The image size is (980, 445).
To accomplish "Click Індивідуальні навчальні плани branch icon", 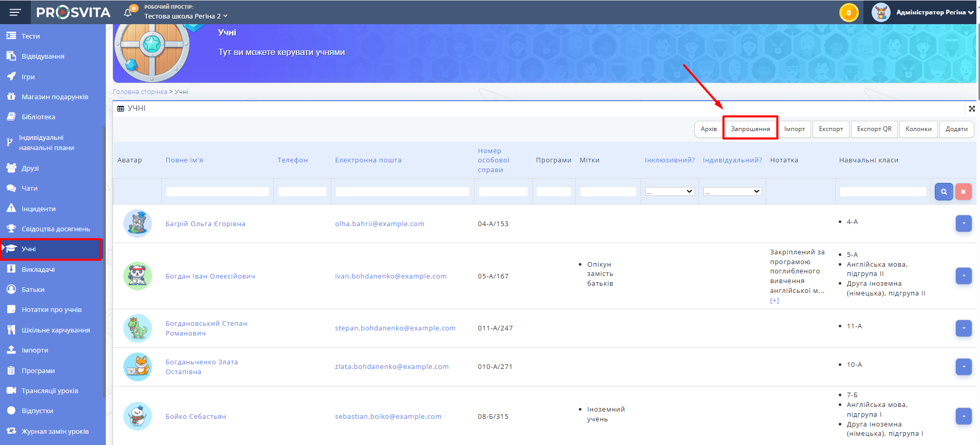I will tap(9, 142).
